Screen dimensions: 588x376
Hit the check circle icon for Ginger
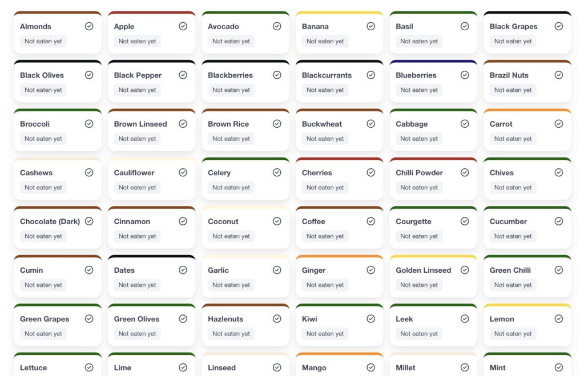(371, 270)
